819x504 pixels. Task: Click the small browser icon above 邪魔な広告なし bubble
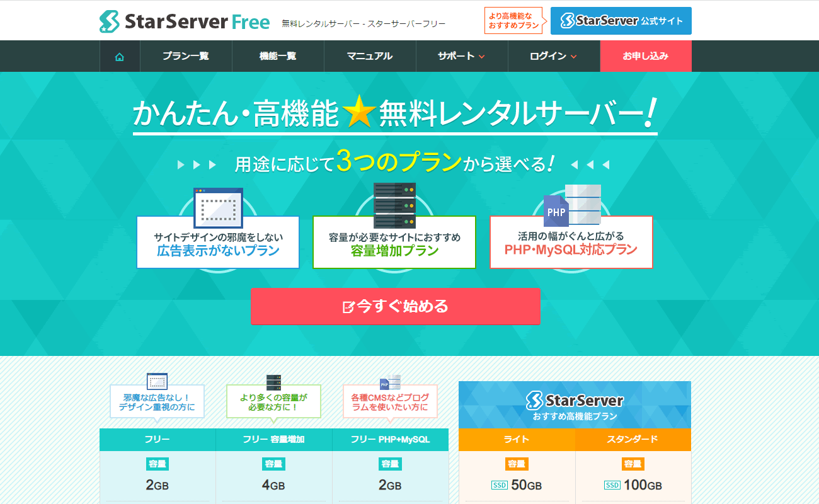pyautogui.click(x=157, y=381)
